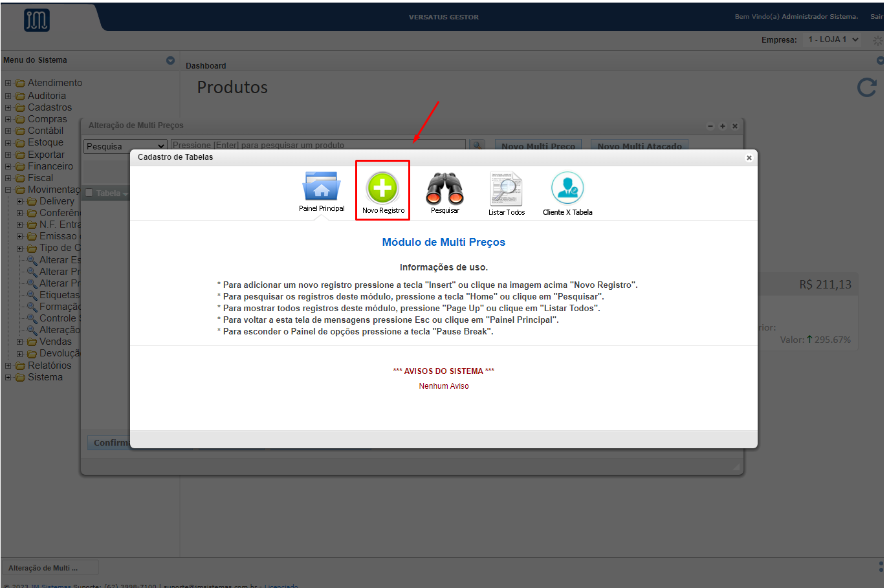Open the Pesquisa dropdown selector
This screenshot has width=889, height=588.
(x=126, y=146)
